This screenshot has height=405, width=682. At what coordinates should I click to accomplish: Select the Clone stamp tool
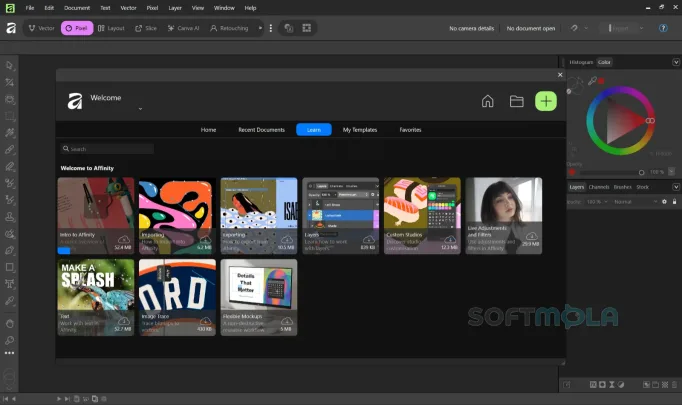pyautogui.click(x=10, y=217)
